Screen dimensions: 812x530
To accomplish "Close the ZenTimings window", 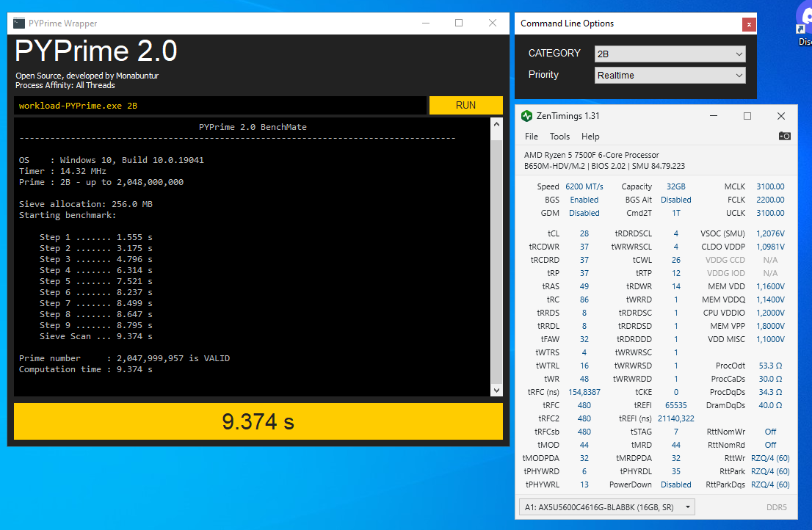I will [781, 116].
